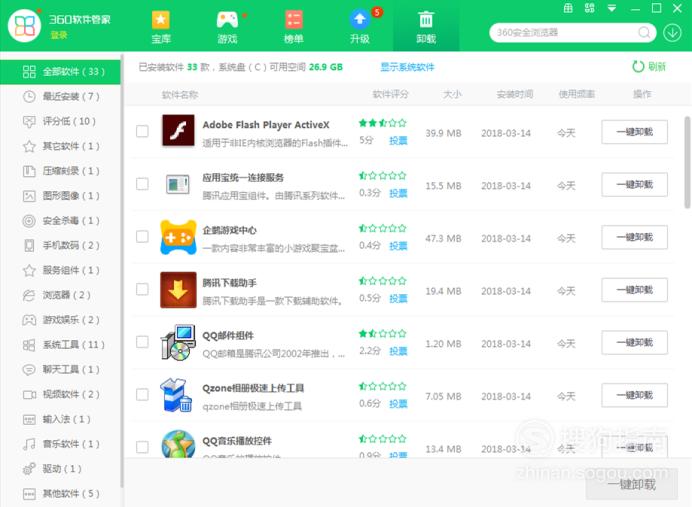Sort by 大小 column header
Screen dimensions: 692x507
[452, 94]
